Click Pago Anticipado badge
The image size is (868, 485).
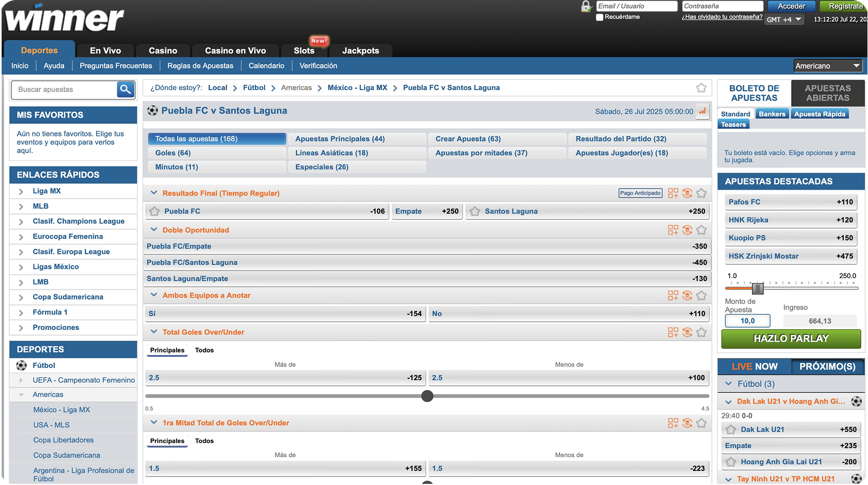tap(640, 193)
